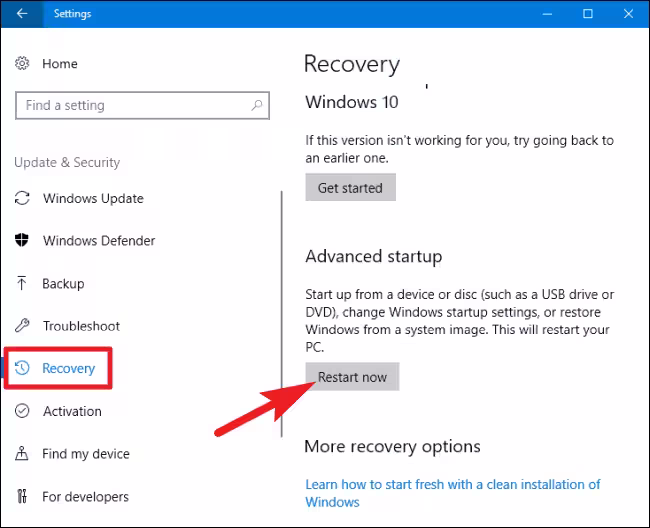Minimize the Settings window
Viewport: 650px width, 528px height.
tap(547, 14)
